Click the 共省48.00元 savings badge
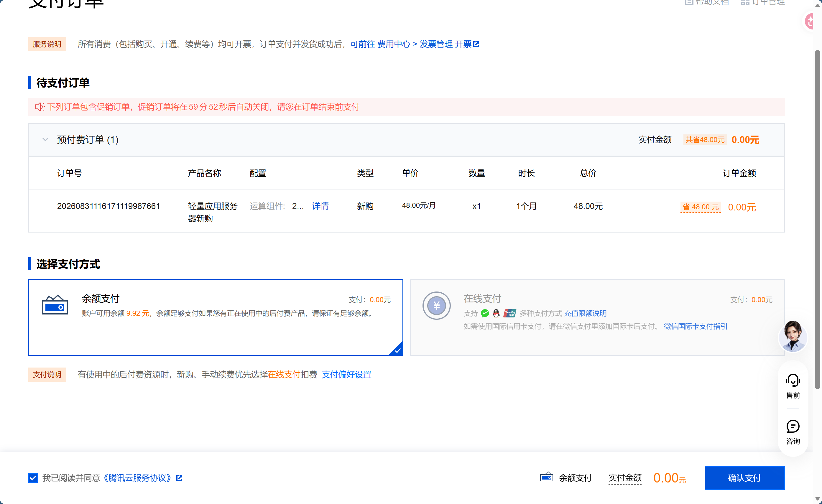 pos(705,139)
